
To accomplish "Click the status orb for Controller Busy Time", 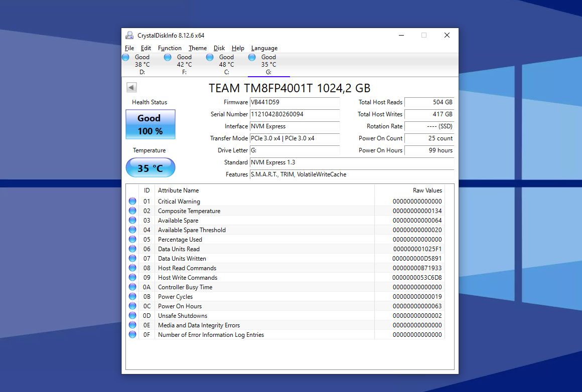I will pyautogui.click(x=132, y=287).
